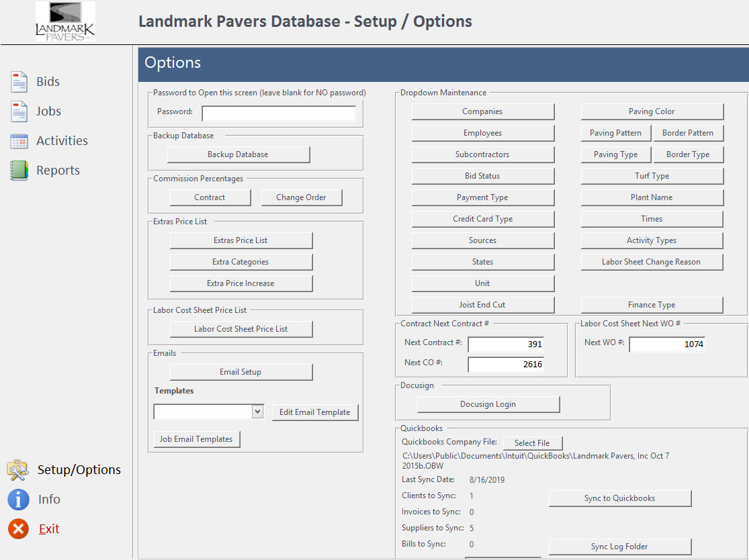The height and width of the screenshot is (560, 749).
Task: Open the Info page
Action: pos(49,500)
